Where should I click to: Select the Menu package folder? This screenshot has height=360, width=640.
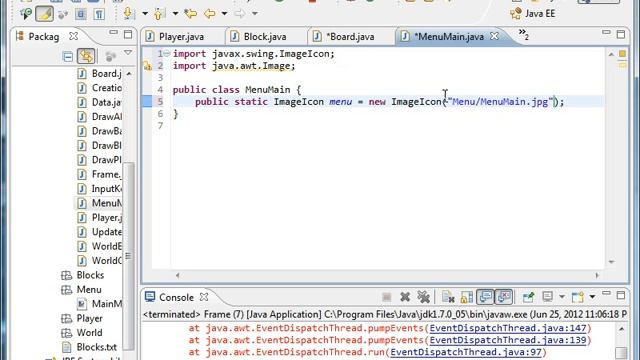(x=81, y=289)
